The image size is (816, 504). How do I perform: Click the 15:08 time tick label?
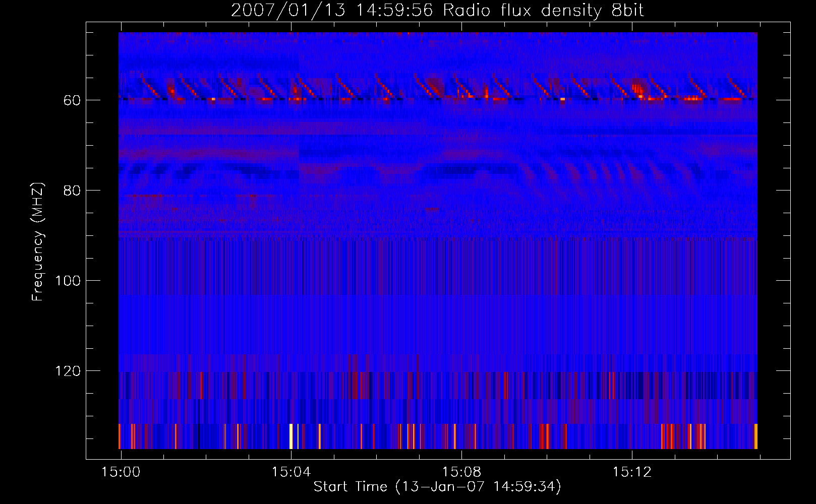tap(461, 472)
